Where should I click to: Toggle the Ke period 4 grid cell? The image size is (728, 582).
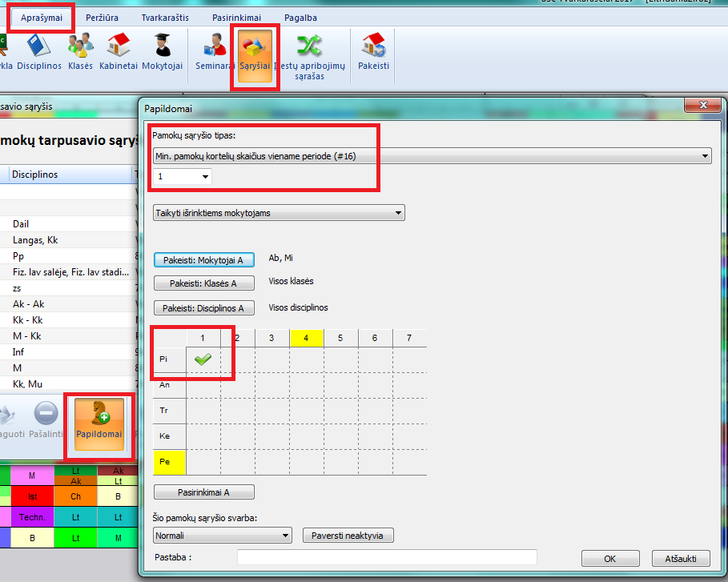[307, 436]
